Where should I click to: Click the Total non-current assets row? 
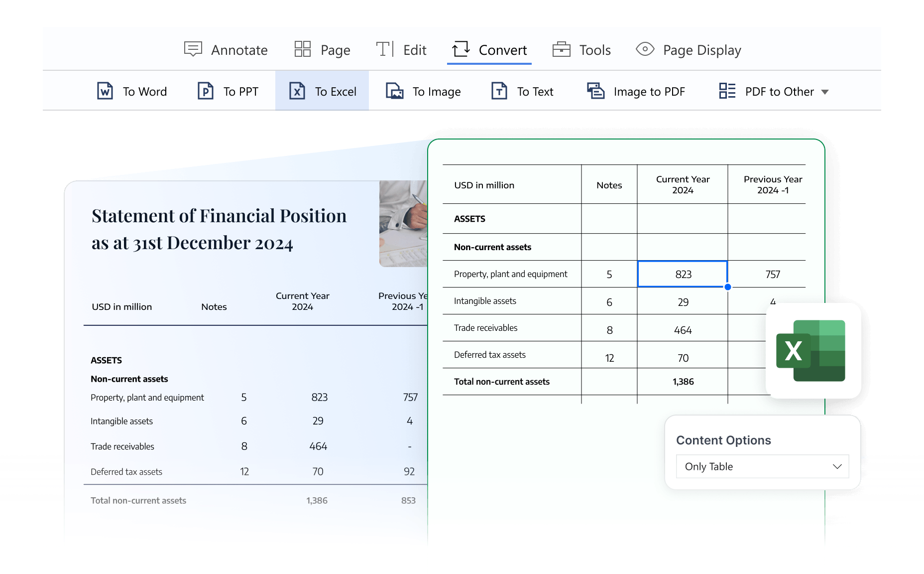pos(502,382)
